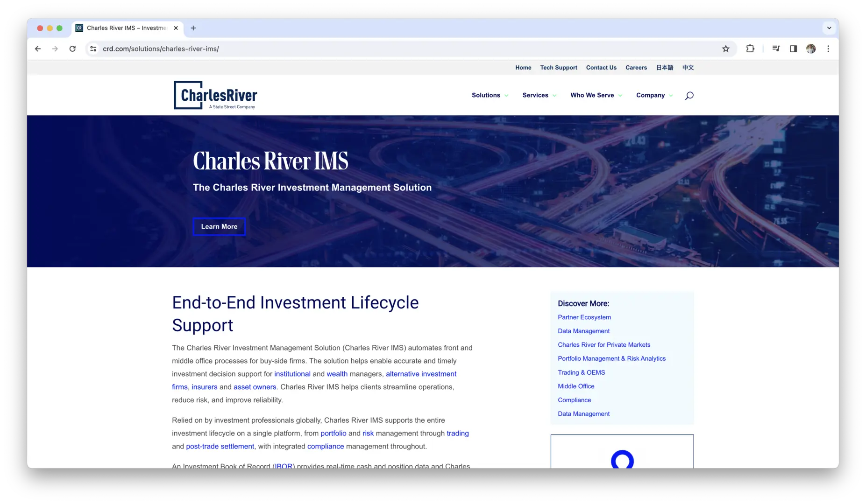Open the tab search dropdown arrow
The image size is (866, 504).
point(829,28)
